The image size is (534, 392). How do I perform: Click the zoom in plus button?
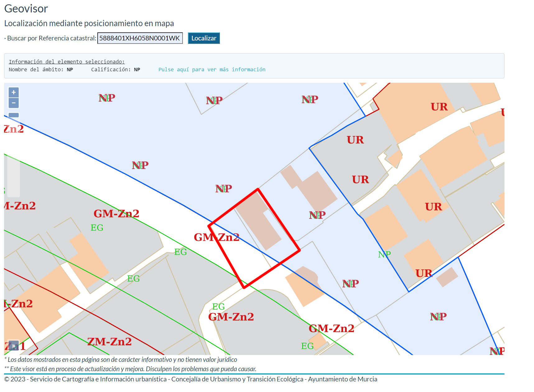pos(14,92)
